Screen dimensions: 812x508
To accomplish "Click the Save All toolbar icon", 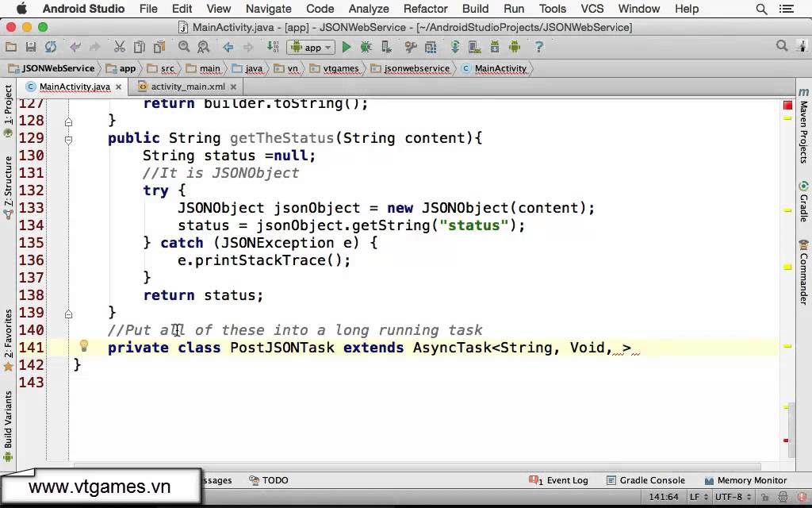I will pos(31,47).
